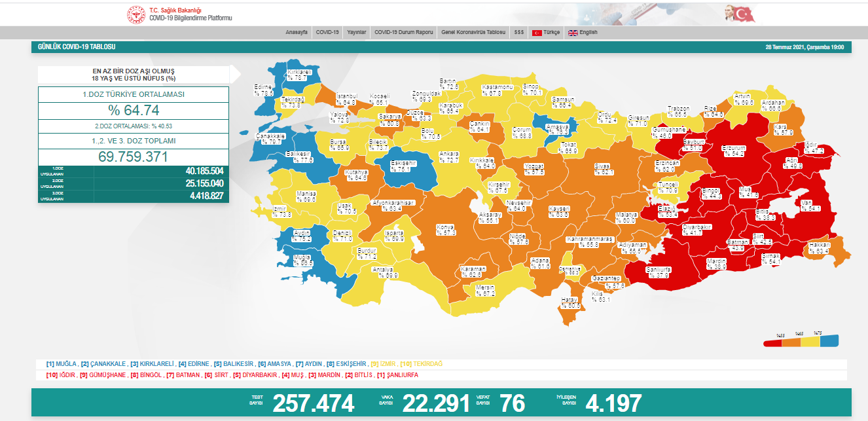This screenshot has height=421, width=868.
Task: Click the red segment of the legend
Action: click(x=772, y=341)
